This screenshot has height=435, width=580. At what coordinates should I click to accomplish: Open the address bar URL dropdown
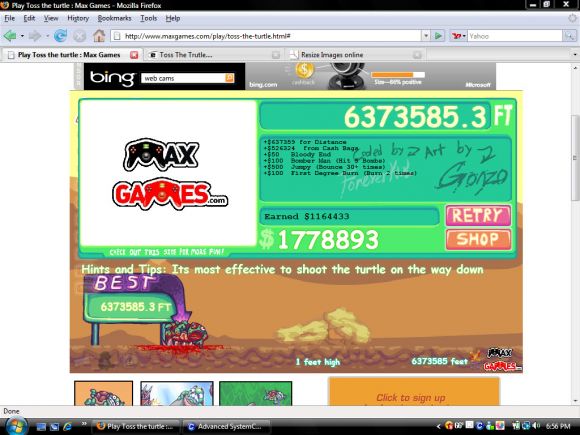(426, 36)
